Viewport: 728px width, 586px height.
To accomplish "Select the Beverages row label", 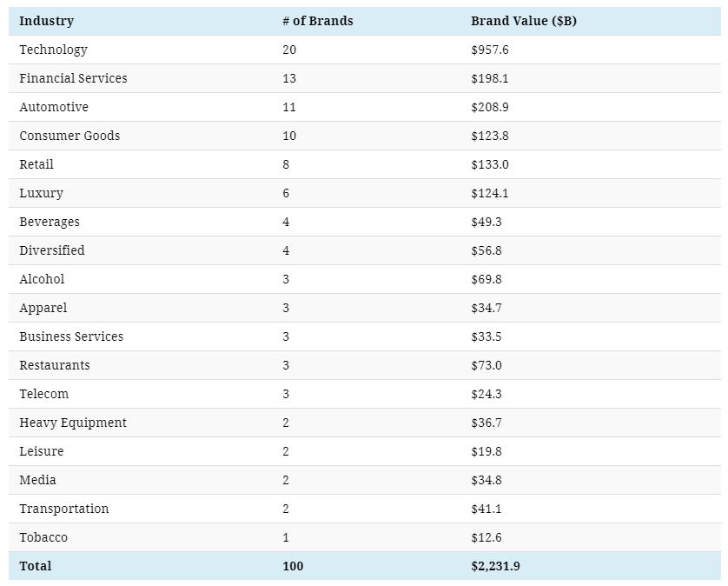I will point(50,222).
